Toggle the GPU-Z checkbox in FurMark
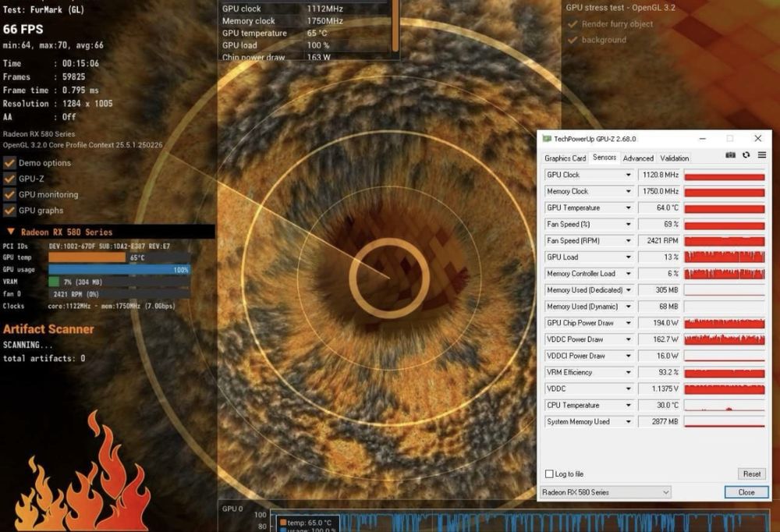The width and height of the screenshot is (780, 532). coord(9,179)
